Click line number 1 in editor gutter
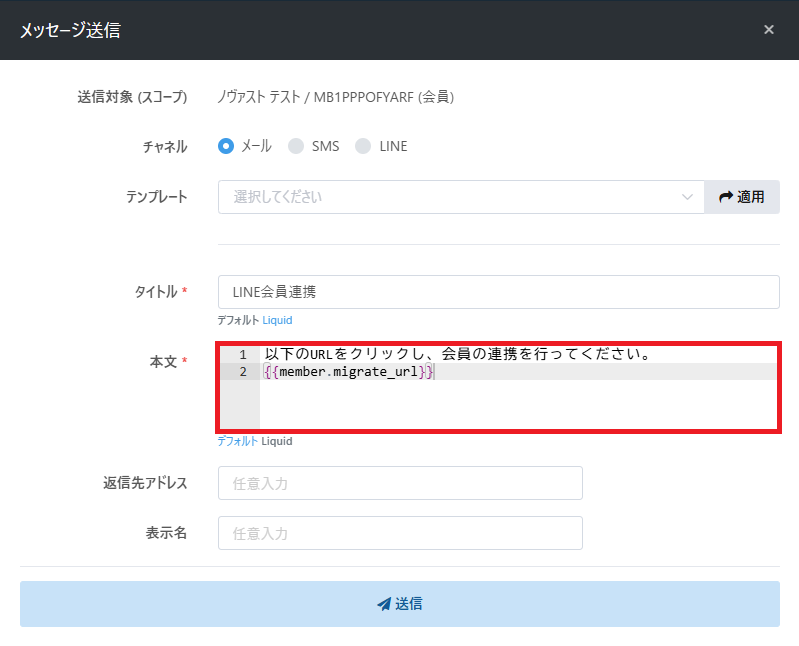This screenshot has height=646, width=799. click(x=242, y=355)
